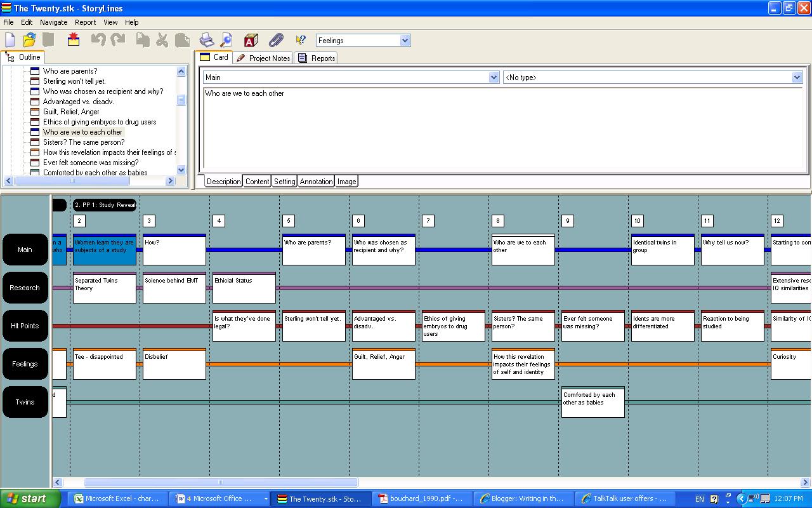The height and width of the screenshot is (508, 812).
Task: Click the PP 1: Study Reveal chapter marker
Action: coord(105,205)
